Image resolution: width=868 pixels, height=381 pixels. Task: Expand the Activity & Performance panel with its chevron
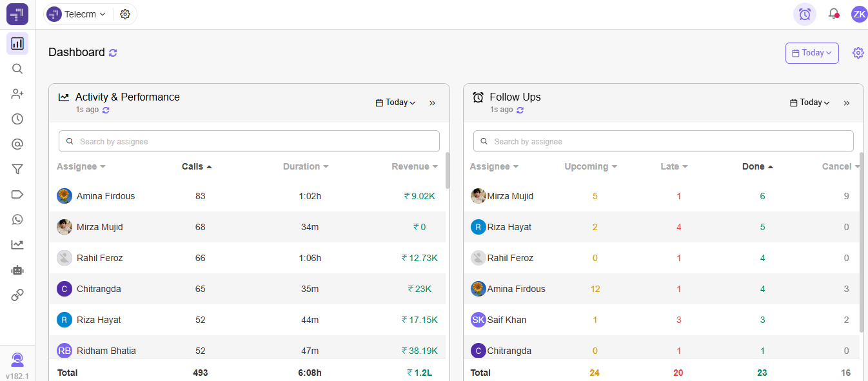(432, 103)
